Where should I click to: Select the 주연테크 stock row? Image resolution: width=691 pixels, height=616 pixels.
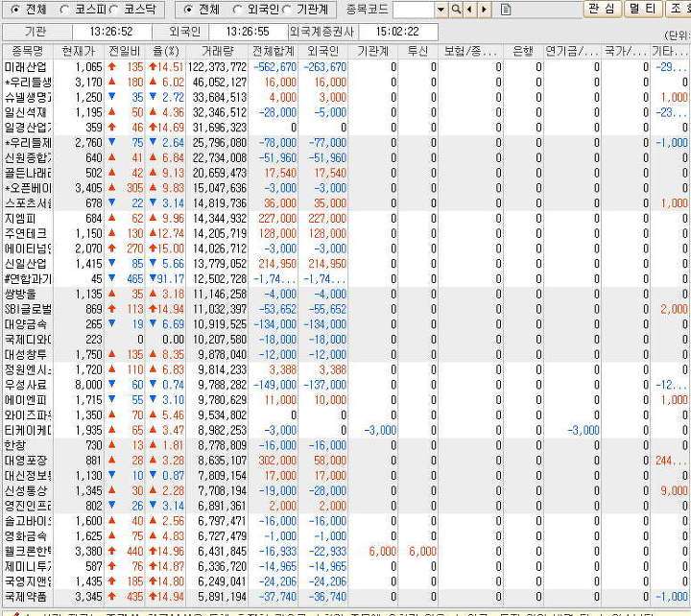click(345, 233)
